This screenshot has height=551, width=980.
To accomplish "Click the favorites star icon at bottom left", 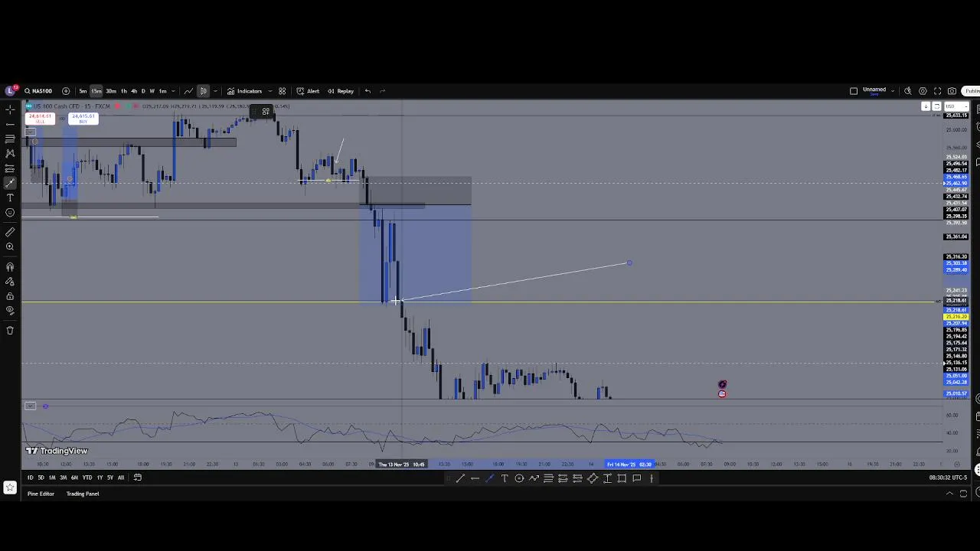I will [10, 487].
